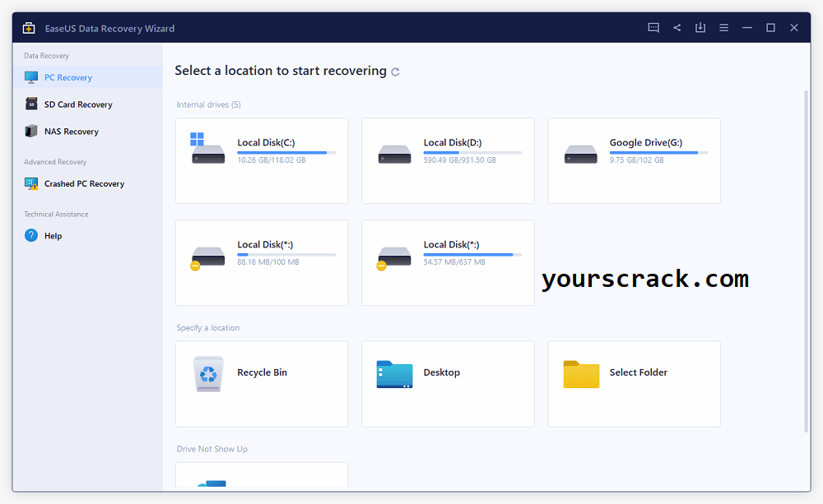Click the import scan session icon
The width and height of the screenshot is (823, 504).
tap(700, 28)
